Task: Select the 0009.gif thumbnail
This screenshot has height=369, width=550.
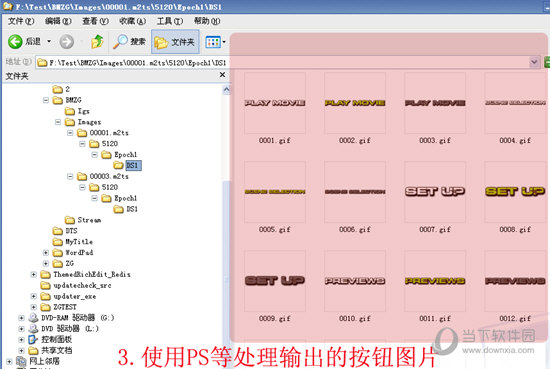Action: click(275, 281)
